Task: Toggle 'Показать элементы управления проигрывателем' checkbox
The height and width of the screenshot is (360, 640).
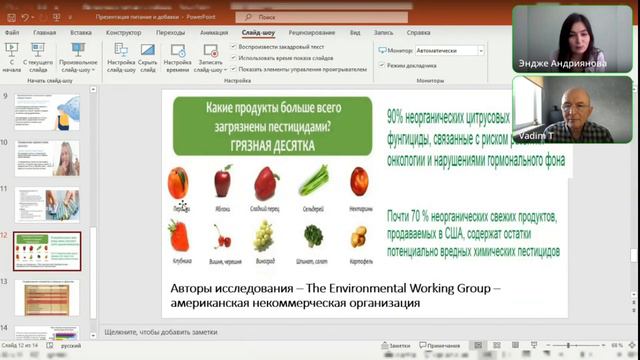Action: click(234, 69)
